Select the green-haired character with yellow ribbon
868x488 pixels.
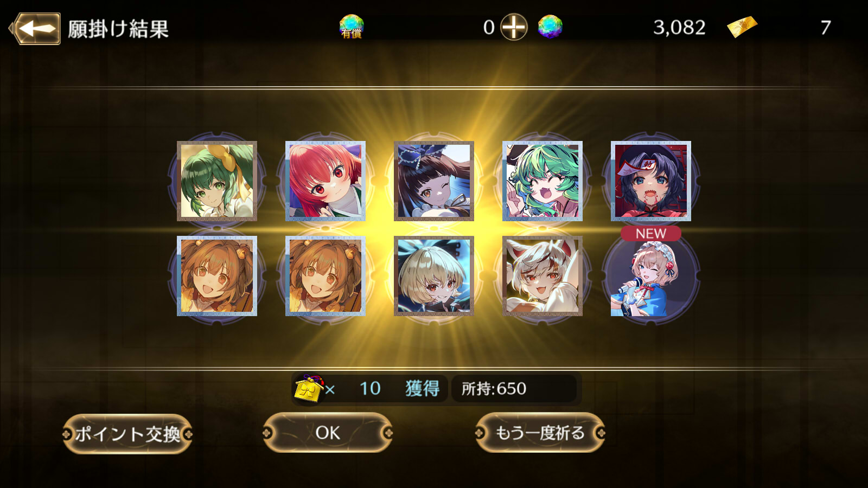point(217,181)
